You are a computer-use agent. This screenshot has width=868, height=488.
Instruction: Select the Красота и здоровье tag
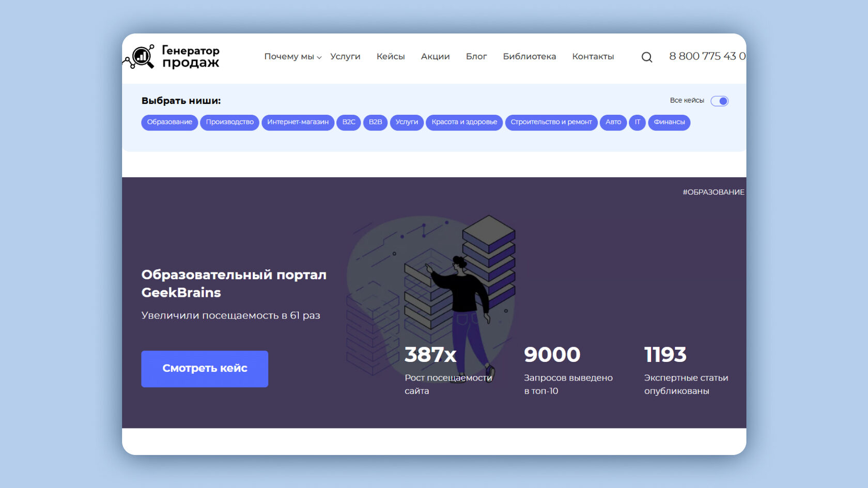coord(464,122)
